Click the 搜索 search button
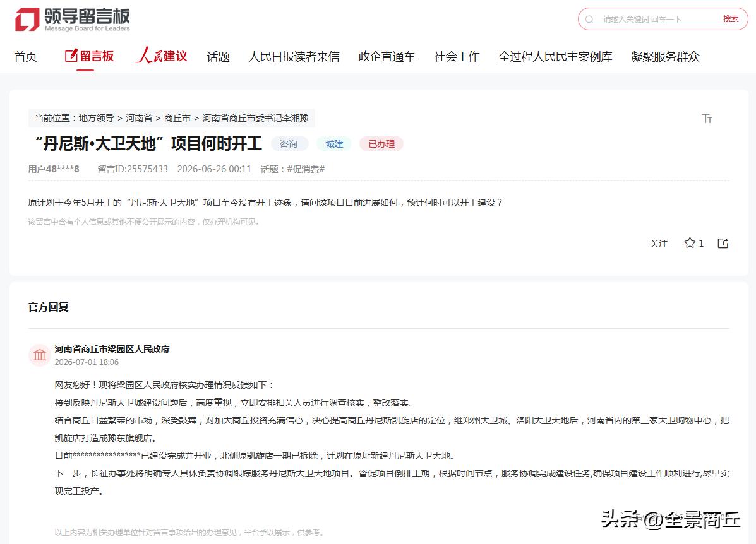756x544 pixels. tap(731, 19)
